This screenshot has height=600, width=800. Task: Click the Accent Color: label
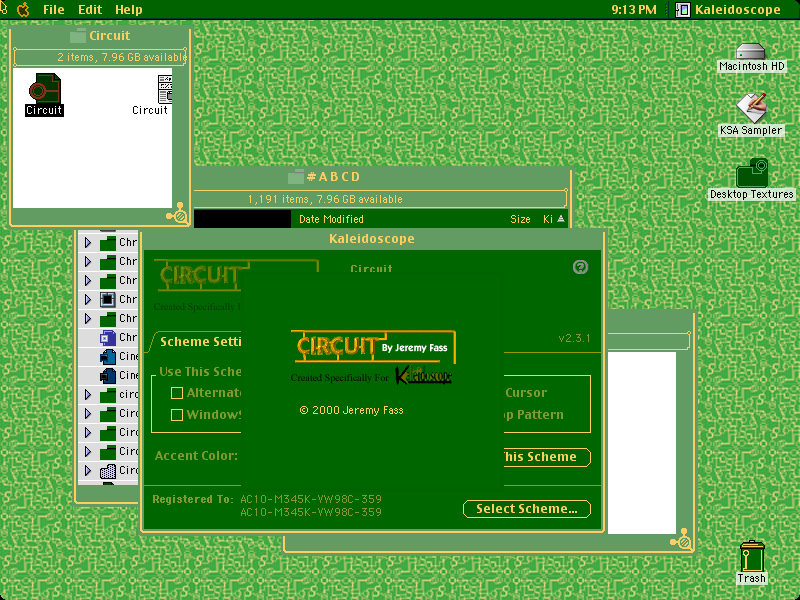coord(196,456)
